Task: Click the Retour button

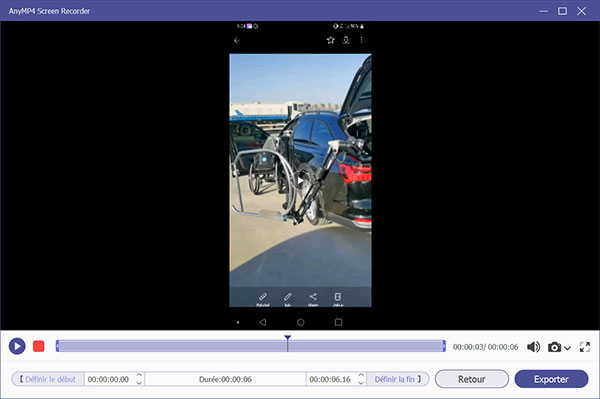Action: tap(472, 379)
